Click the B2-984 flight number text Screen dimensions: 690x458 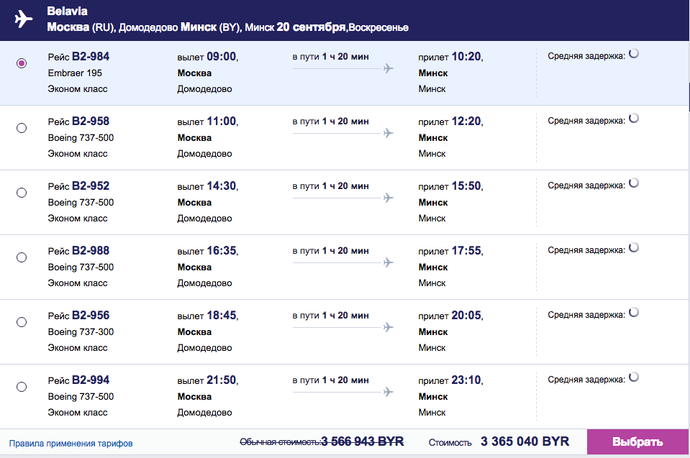91,57
